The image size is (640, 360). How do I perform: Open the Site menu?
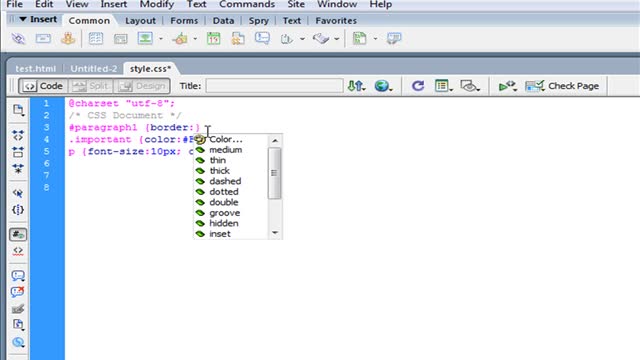(x=296, y=4)
